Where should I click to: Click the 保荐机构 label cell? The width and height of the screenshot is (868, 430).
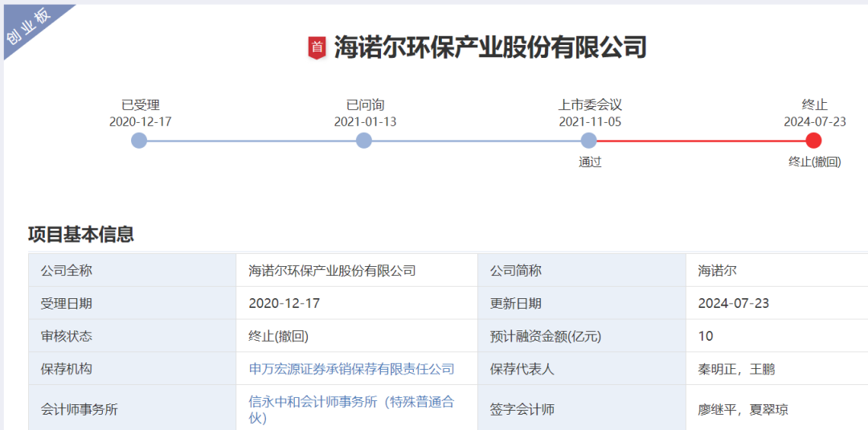(x=133, y=369)
